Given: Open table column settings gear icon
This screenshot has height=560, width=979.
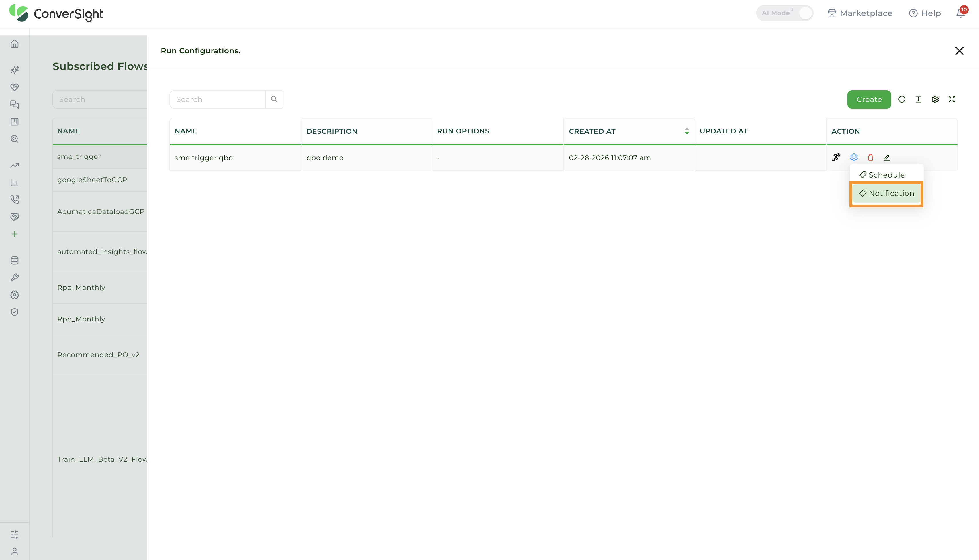Looking at the screenshot, I should pos(935,99).
